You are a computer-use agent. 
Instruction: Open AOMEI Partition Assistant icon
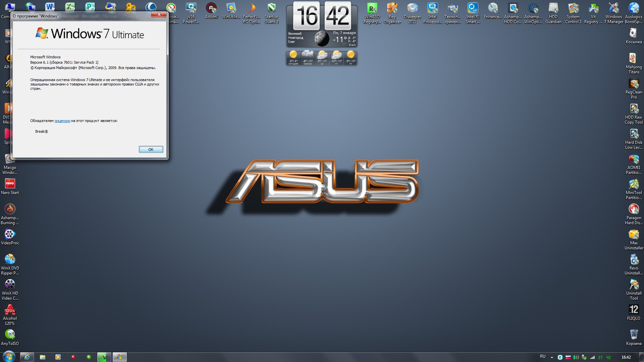634,164
